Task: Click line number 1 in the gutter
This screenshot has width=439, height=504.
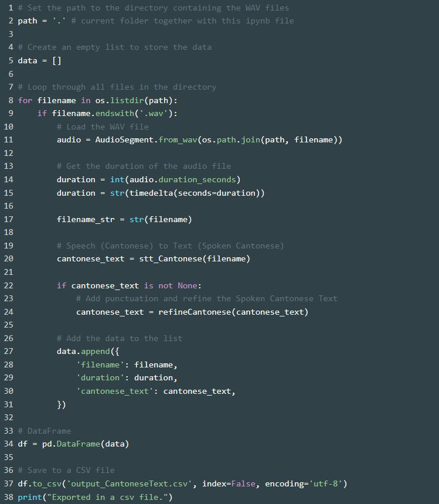Action: (x=11, y=8)
